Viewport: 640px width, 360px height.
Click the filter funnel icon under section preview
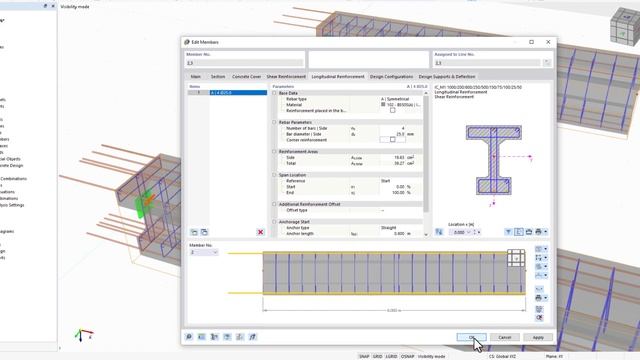click(x=508, y=232)
